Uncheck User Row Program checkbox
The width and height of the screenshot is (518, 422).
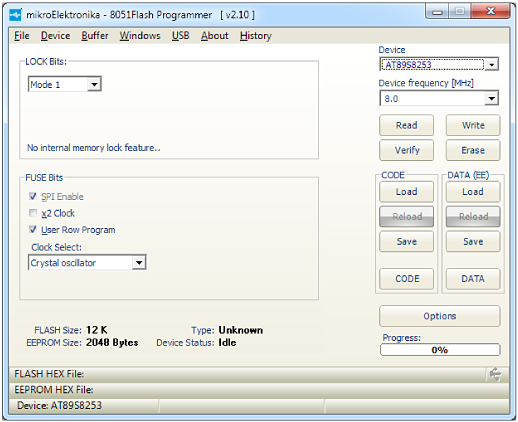[x=33, y=230]
